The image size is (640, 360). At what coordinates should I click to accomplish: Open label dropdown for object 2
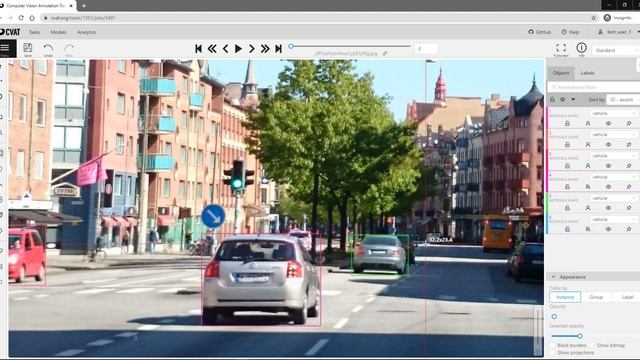pos(614,134)
